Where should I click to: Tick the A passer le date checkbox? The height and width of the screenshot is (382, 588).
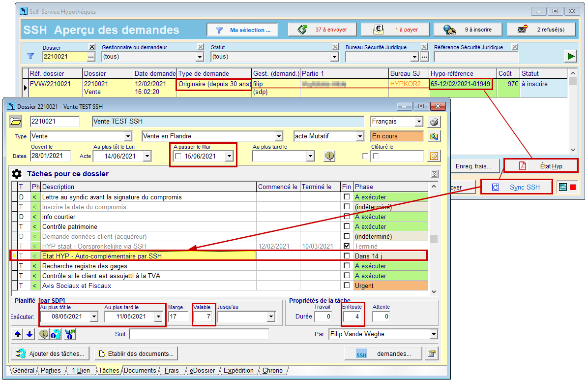click(178, 156)
